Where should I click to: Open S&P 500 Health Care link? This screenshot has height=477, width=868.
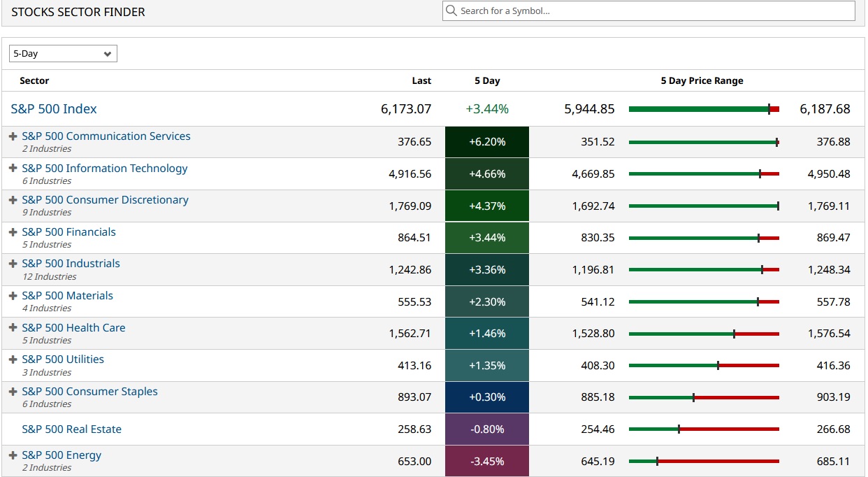74,328
